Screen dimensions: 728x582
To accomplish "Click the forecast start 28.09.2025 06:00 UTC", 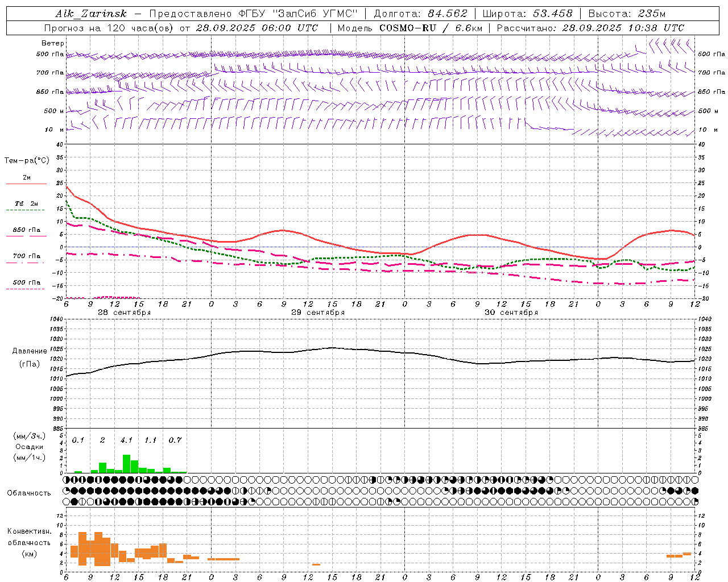I will [257, 28].
